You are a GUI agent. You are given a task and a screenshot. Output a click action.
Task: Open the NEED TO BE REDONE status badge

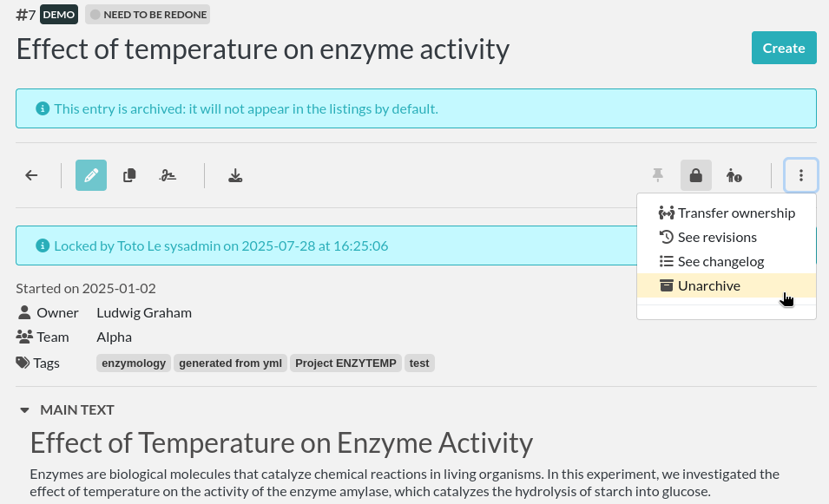(x=148, y=15)
